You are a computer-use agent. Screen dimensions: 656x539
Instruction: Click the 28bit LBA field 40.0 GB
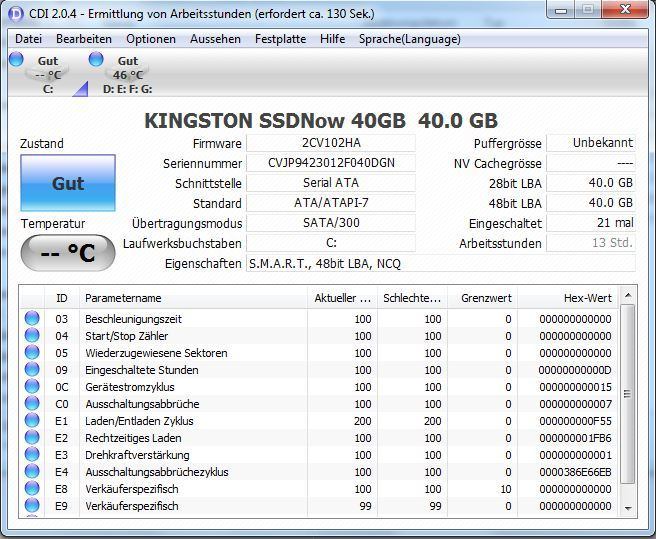point(591,183)
